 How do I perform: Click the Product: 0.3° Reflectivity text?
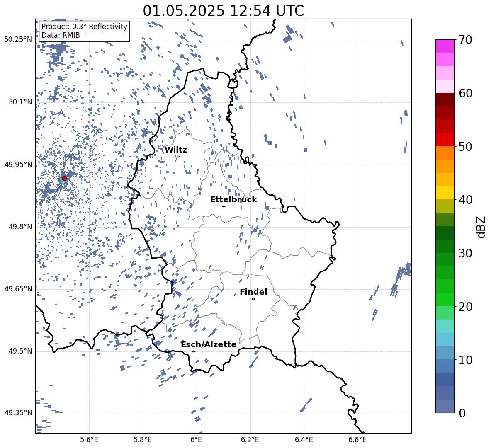(84, 27)
